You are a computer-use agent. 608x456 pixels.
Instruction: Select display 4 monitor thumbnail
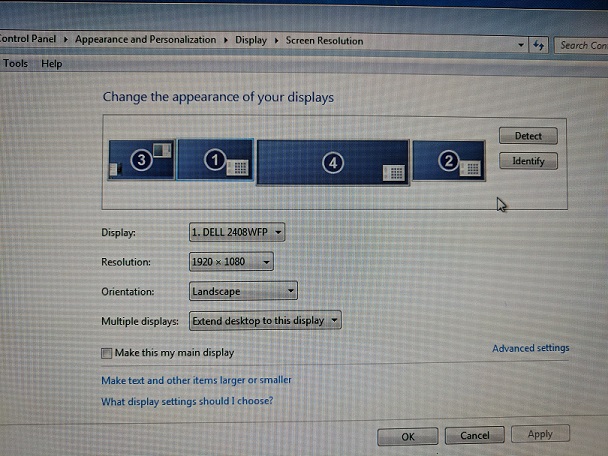pos(332,162)
